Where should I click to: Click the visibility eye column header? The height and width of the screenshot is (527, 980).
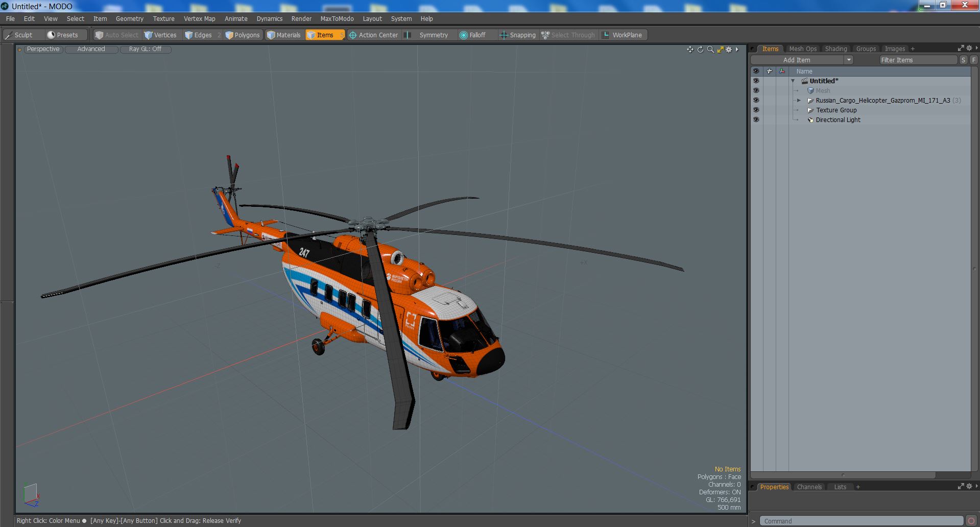pos(756,71)
